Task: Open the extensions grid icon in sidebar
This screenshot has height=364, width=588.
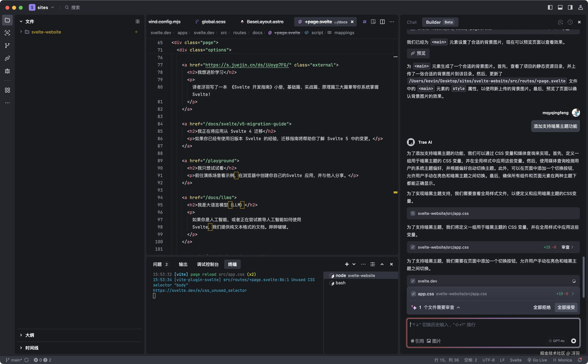Action: pos(7,90)
